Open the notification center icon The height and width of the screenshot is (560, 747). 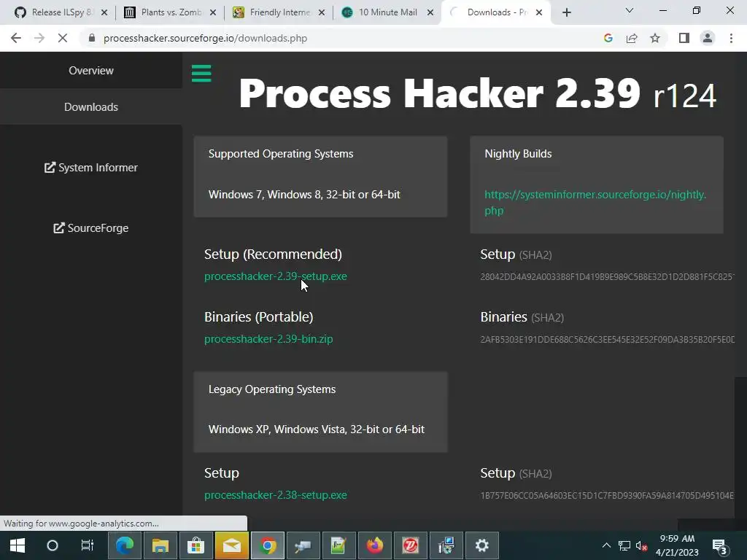click(x=719, y=546)
